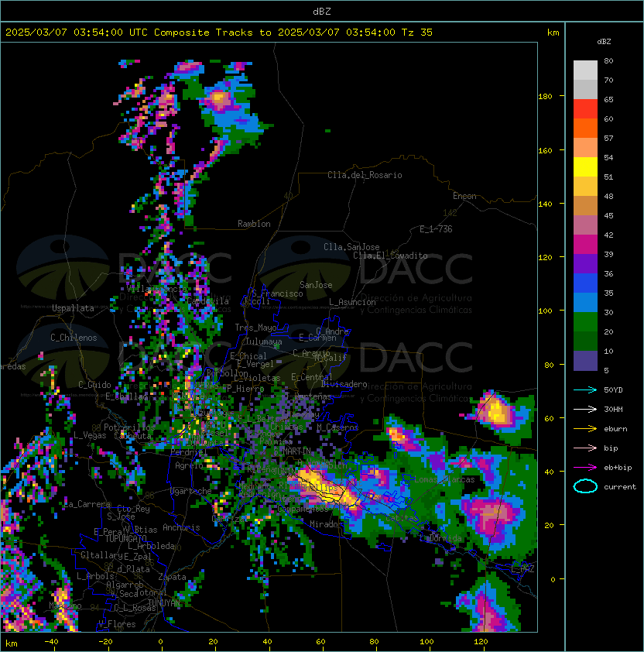The width and height of the screenshot is (644, 652).
Task: Click the magenta eb+bip arrow legend icon
Action: (x=585, y=468)
